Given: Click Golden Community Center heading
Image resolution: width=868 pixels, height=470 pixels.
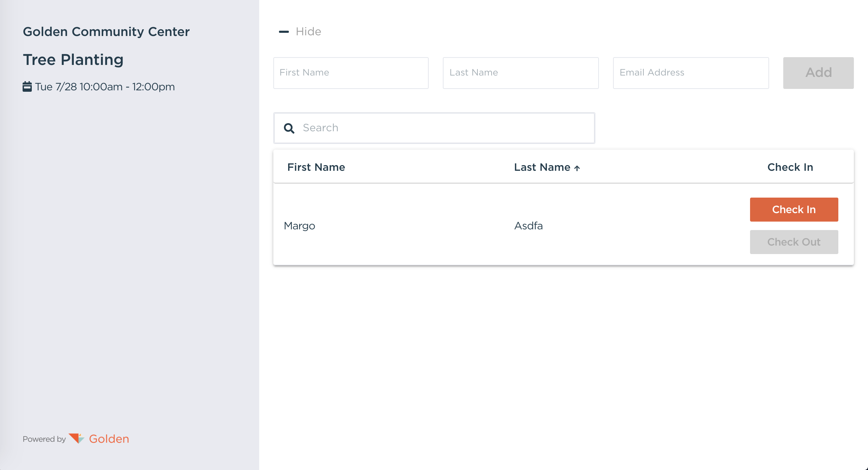Looking at the screenshot, I should tap(106, 32).
